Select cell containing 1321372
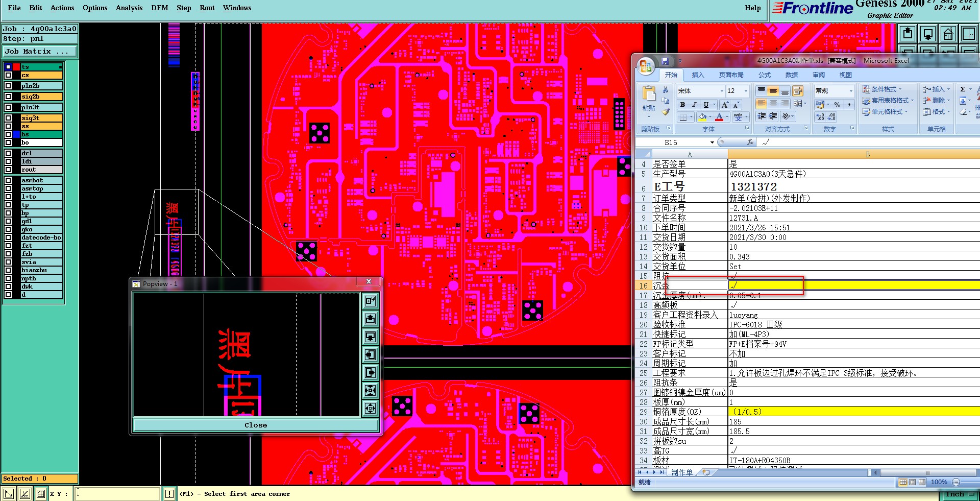 click(853, 186)
